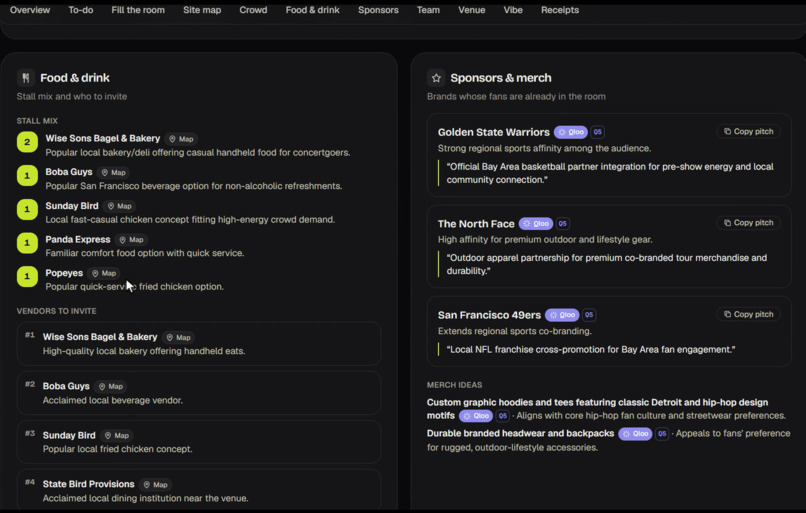Open Map for vendor #3 Sunday Bird

tap(117, 435)
